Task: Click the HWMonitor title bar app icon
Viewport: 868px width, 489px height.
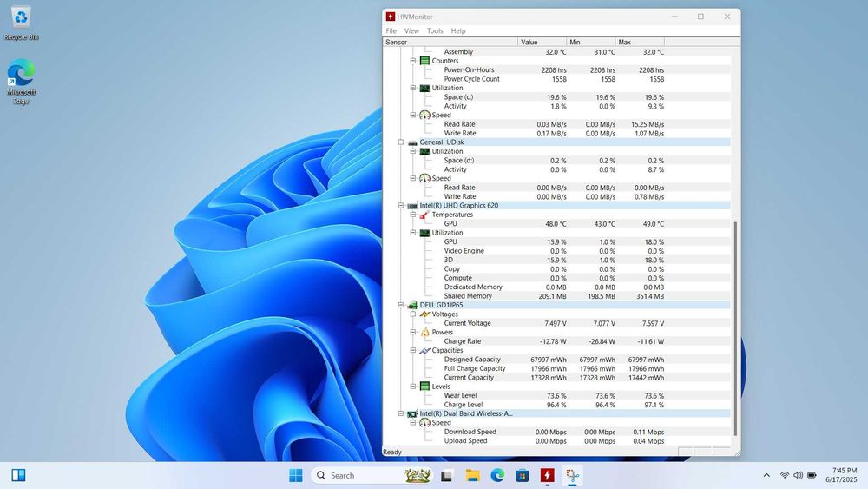Action: click(391, 17)
